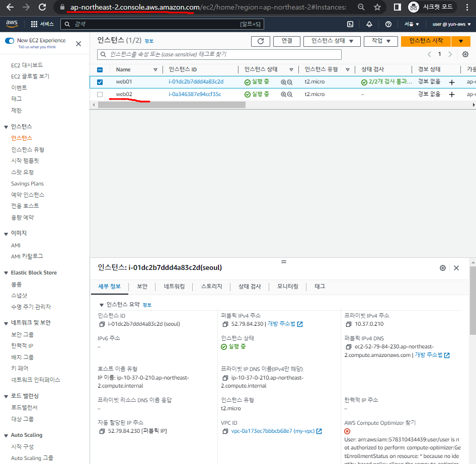Click the orange Launch instances button
Viewport: 476px width, 464px height.
[x=426, y=41]
